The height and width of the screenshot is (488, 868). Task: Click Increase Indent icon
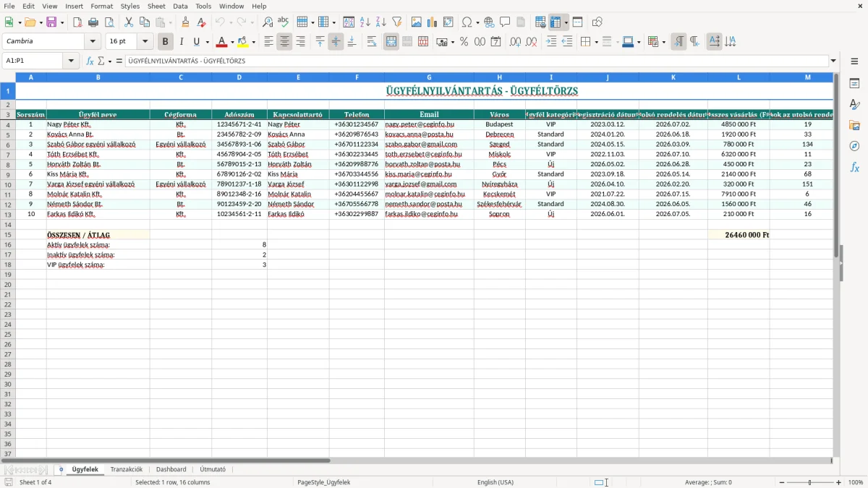(551, 42)
